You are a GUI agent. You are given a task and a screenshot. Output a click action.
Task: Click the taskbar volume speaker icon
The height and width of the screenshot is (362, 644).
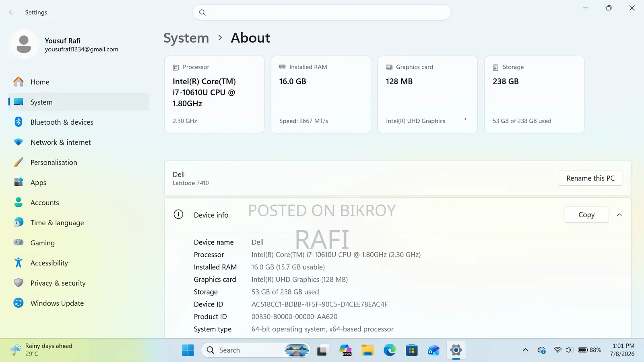(569, 350)
